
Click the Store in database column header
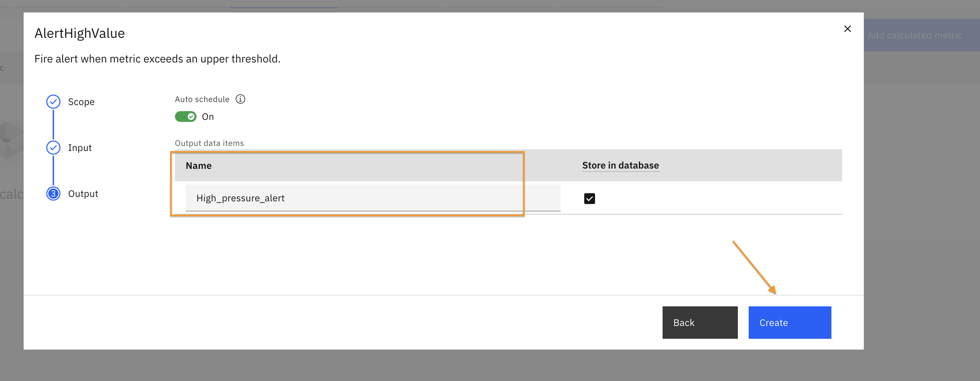[620, 165]
